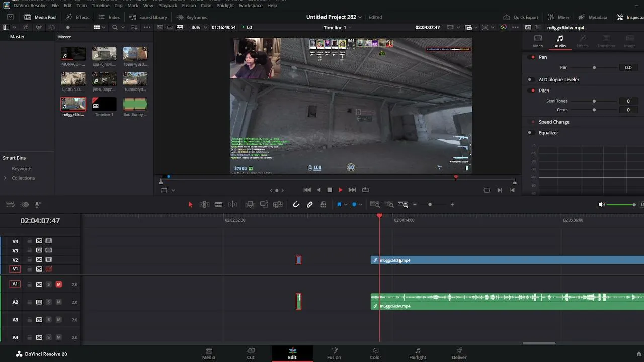Solo audio track A2

pyautogui.click(x=49, y=302)
